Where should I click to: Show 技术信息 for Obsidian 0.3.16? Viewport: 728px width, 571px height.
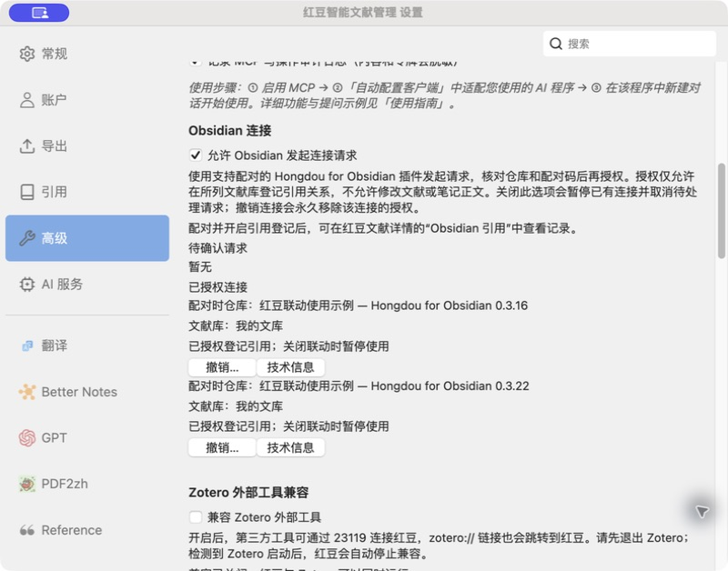290,367
